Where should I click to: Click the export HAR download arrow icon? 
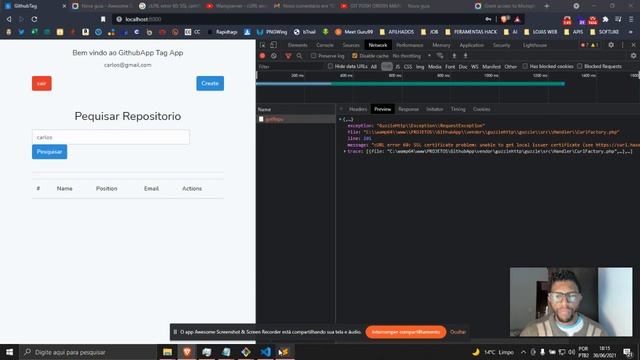pyautogui.click(x=465, y=56)
